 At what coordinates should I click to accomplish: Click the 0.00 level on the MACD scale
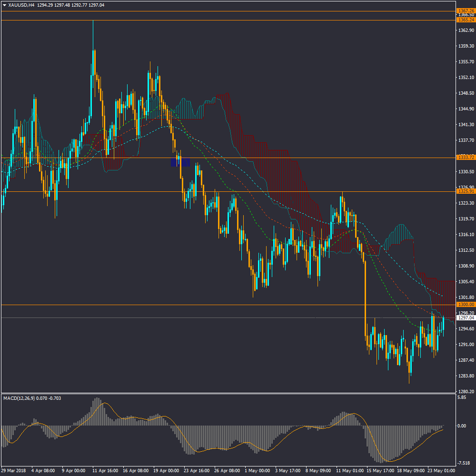tap(462, 426)
